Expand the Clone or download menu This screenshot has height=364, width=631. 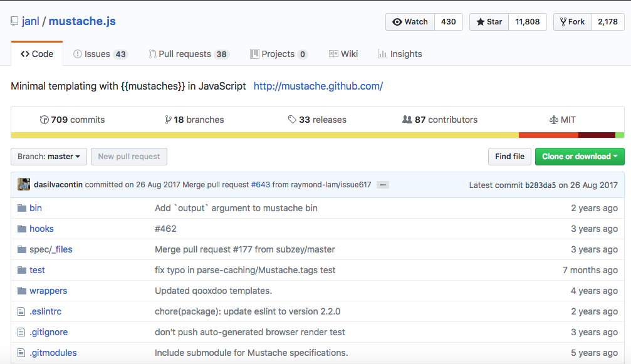coord(580,157)
